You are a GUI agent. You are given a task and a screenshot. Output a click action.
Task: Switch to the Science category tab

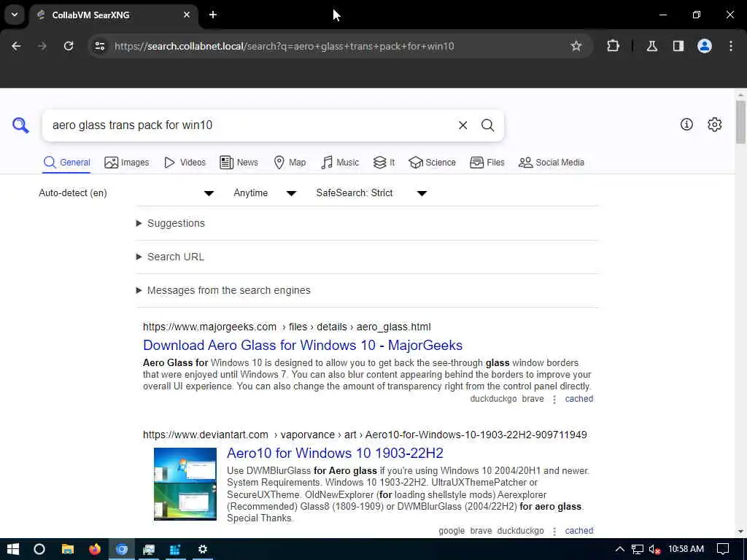coord(432,163)
